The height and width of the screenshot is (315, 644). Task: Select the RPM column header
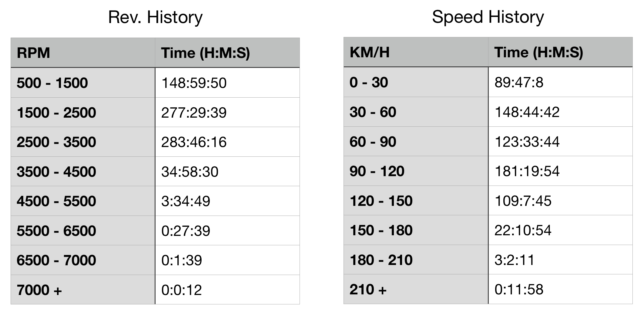33,53
